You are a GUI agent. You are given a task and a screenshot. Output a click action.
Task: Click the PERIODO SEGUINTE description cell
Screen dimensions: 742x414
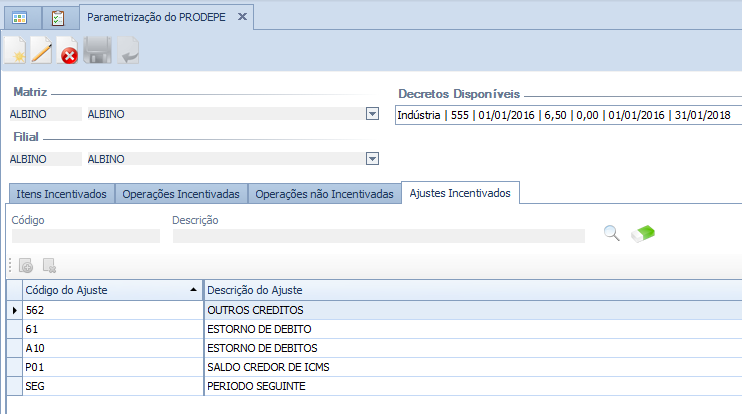click(x=473, y=386)
